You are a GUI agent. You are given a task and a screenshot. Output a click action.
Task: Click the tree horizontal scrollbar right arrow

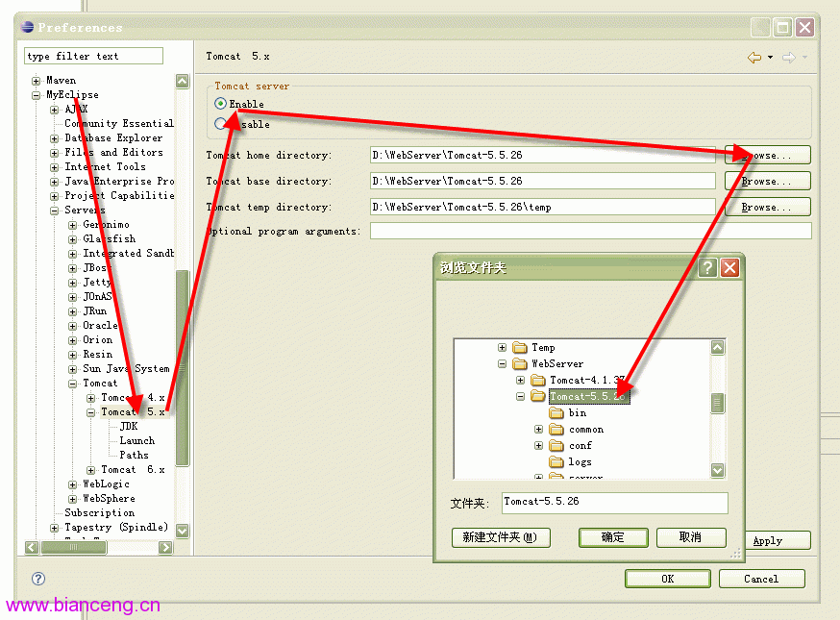[165, 547]
